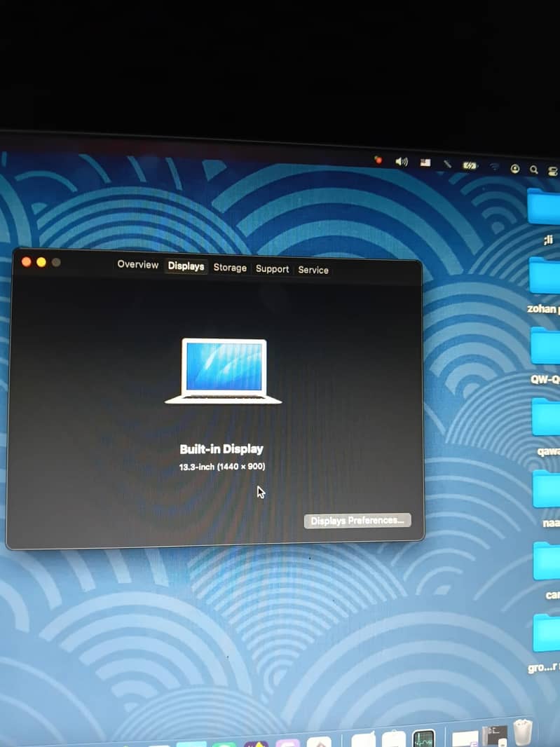
Task: Open Spotlight search magnifier icon
Action: 534,170
